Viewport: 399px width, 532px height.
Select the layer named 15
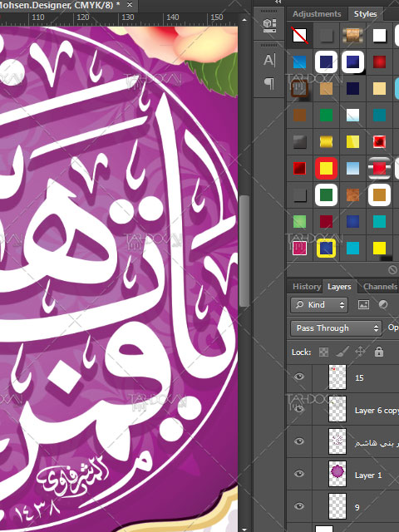(x=359, y=377)
